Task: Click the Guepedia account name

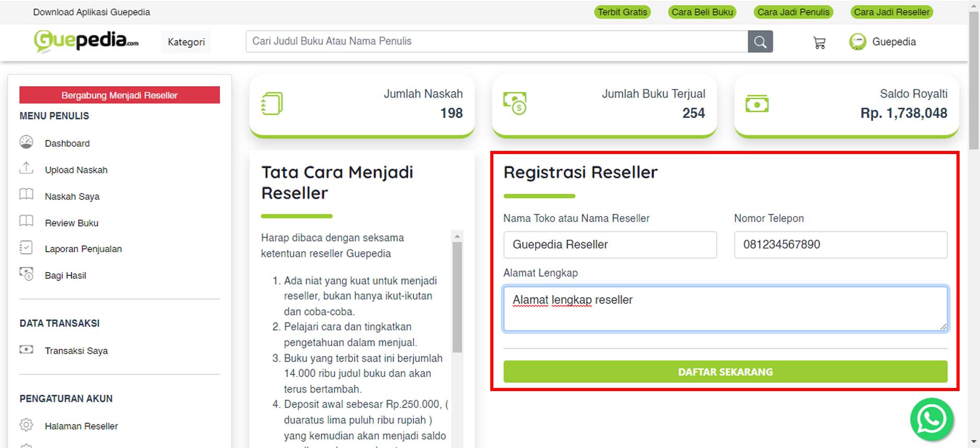Action: coord(894,42)
